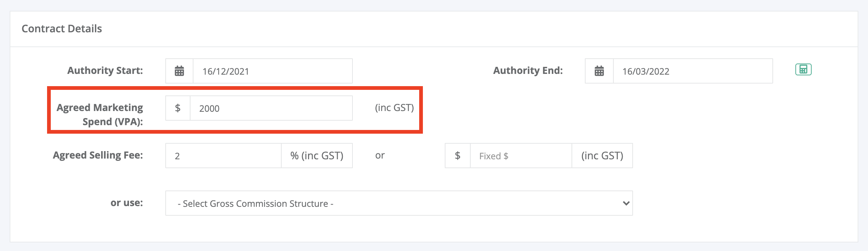Click the Authority End label
Image resolution: width=868 pixels, height=251 pixels.
coord(528,71)
